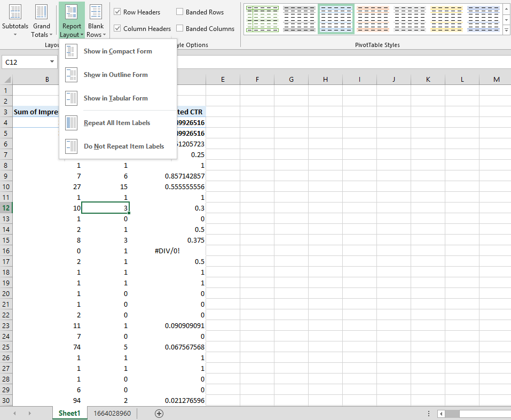Uncheck the Row Headers checkbox
This screenshot has height=420, width=511.
[x=117, y=12]
